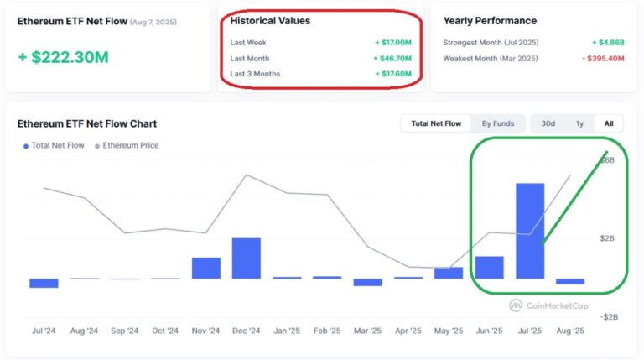Viewport: 644px width, 360px height.
Task: Click the Nov '24 net flow bar
Action: click(x=206, y=268)
